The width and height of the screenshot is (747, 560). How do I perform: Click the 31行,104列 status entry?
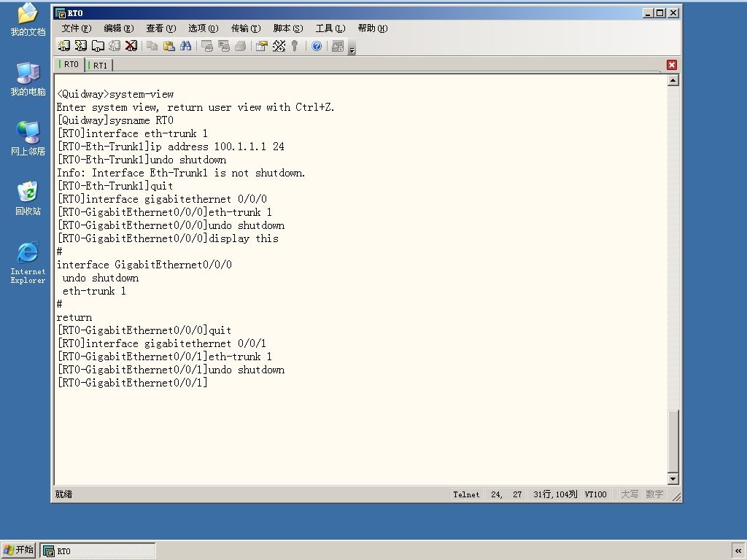[555, 494]
